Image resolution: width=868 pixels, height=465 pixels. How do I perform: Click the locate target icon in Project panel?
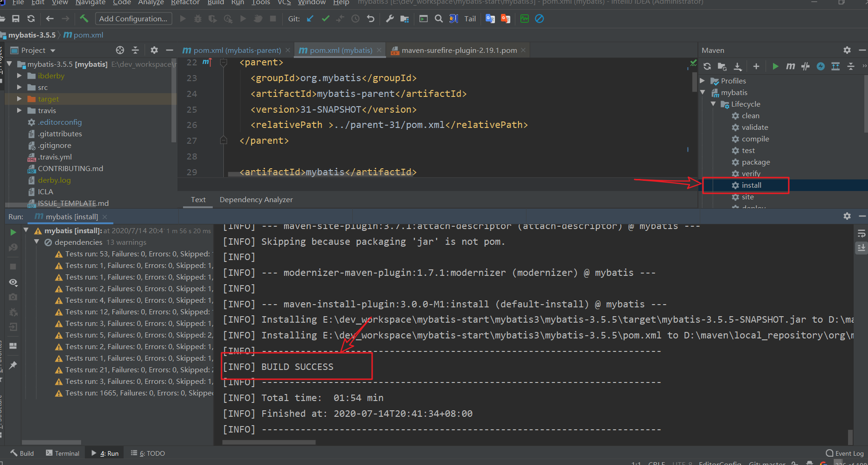pyautogui.click(x=120, y=50)
